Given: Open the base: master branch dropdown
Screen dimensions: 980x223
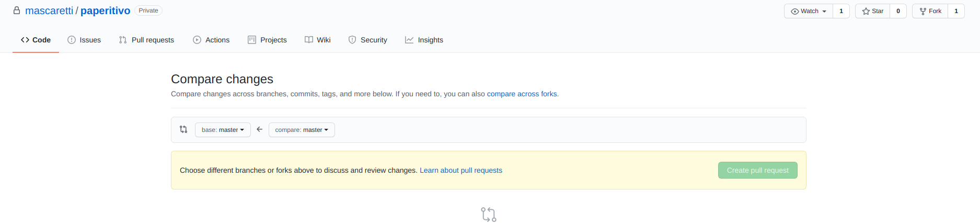Looking at the screenshot, I should pyautogui.click(x=223, y=130).
